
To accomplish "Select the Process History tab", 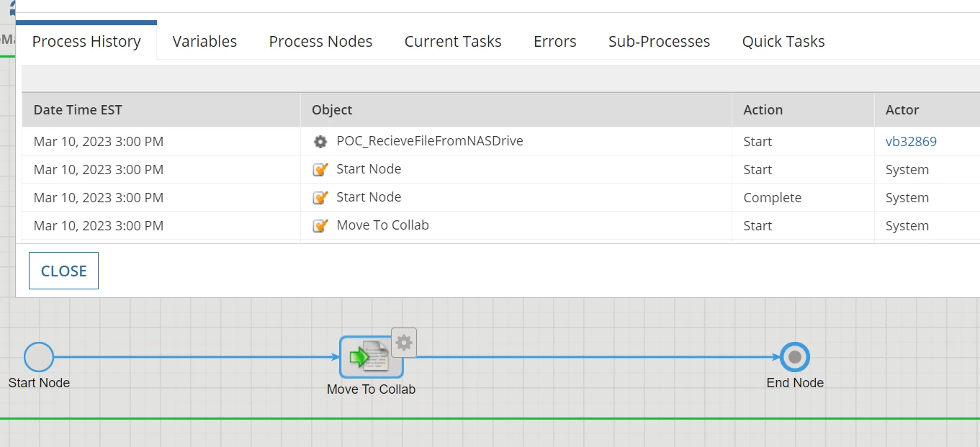I will tap(86, 42).
